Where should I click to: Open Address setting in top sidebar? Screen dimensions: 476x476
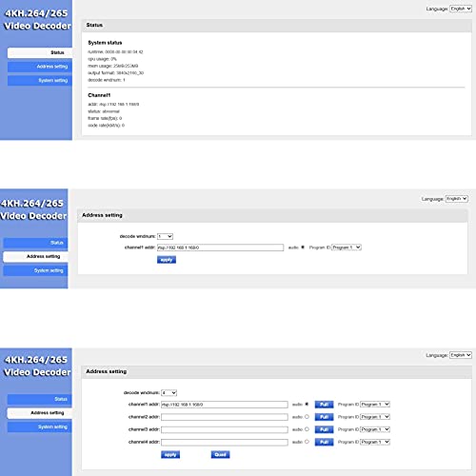pyautogui.click(x=40, y=67)
